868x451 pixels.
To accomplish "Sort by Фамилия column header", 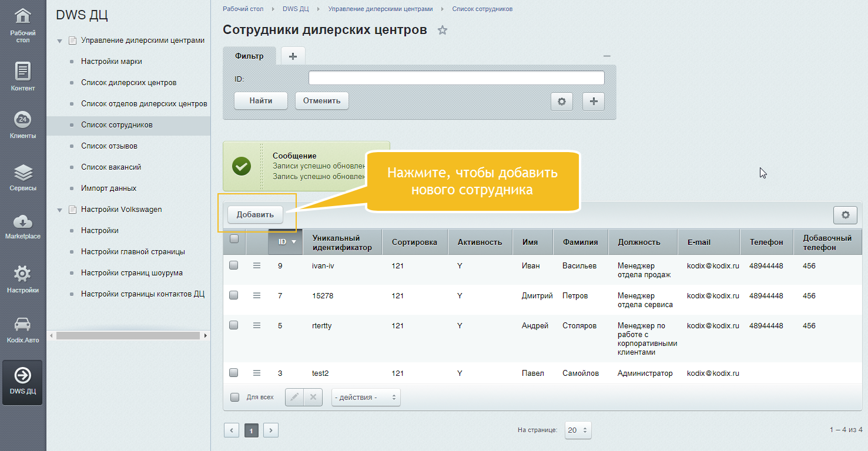I will (581, 242).
